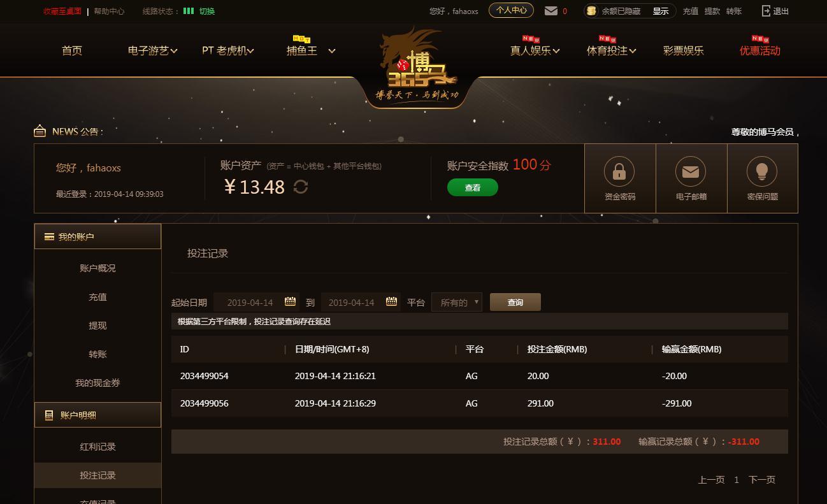Open the start date calendar icon
The height and width of the screenshot is (504, 827).
[x=290, y=301]
